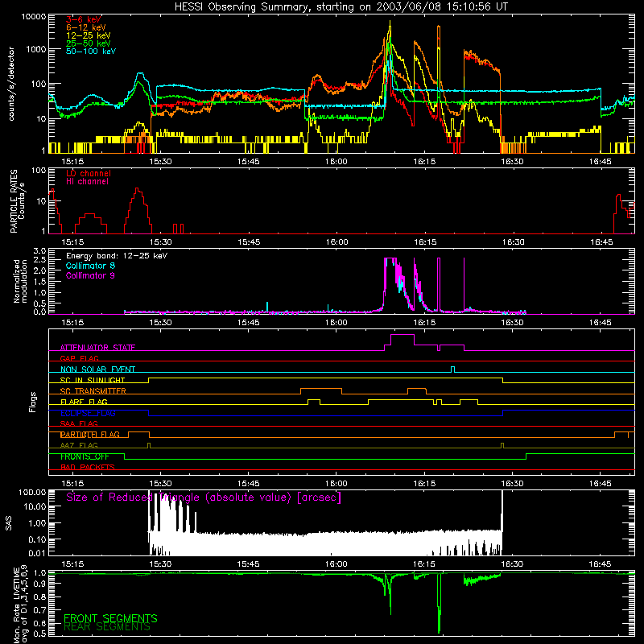Select the green '25-50 keV' legend entry

[x=89, y=43]
